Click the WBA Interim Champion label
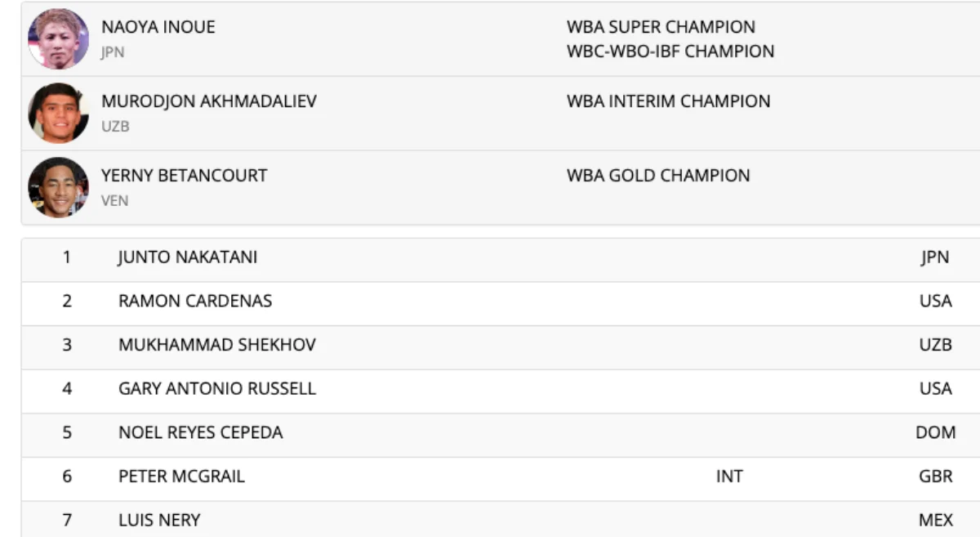 668,101
